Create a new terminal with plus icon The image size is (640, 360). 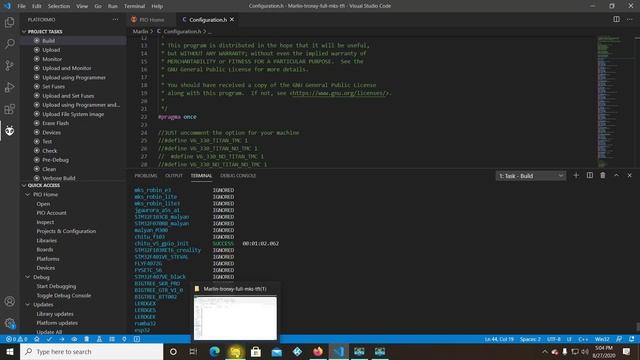click(x=576, y=176)
